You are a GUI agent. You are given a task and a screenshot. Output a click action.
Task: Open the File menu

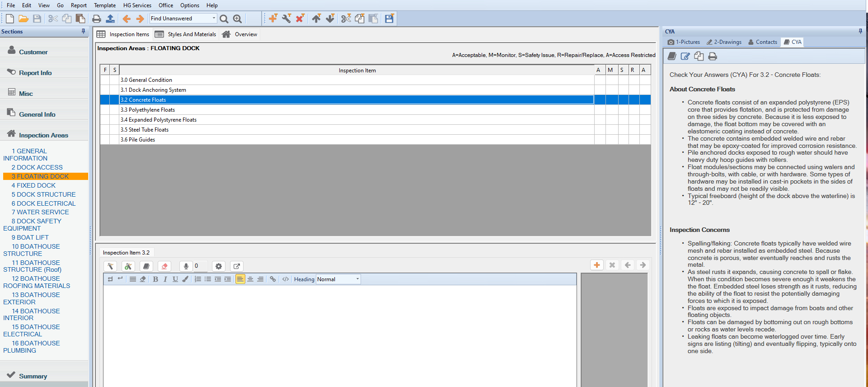(x=11, y=5)
